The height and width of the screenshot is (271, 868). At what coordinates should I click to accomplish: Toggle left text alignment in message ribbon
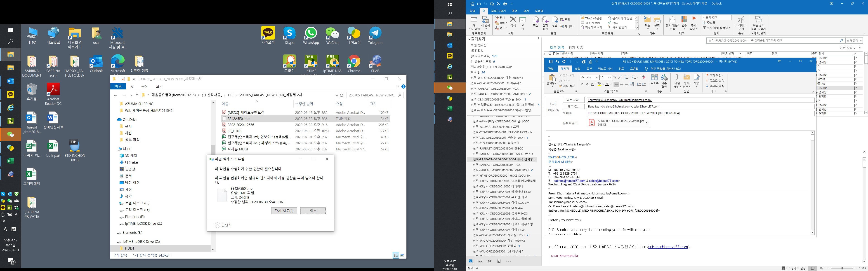[x=617, y=84]
